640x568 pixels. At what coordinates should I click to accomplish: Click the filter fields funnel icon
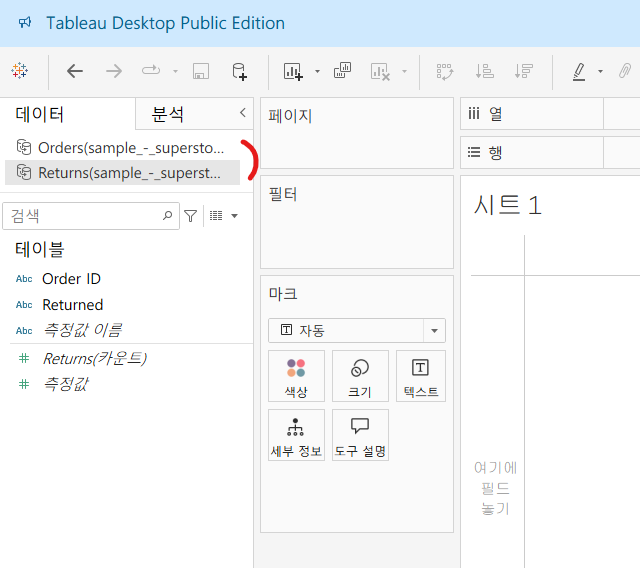[191, 216]
